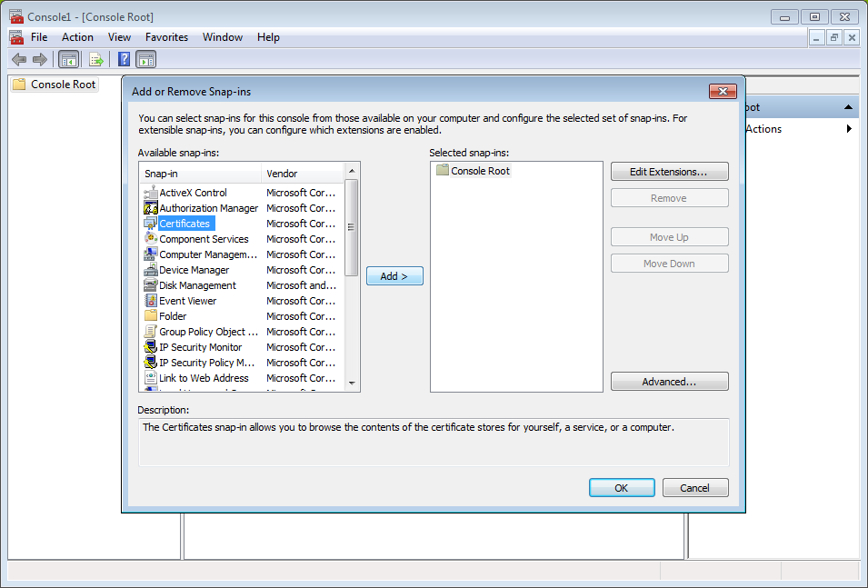This screenshot has height=588, width=868.
Task: Select the Folder snap-in icon
Action: 151,315
